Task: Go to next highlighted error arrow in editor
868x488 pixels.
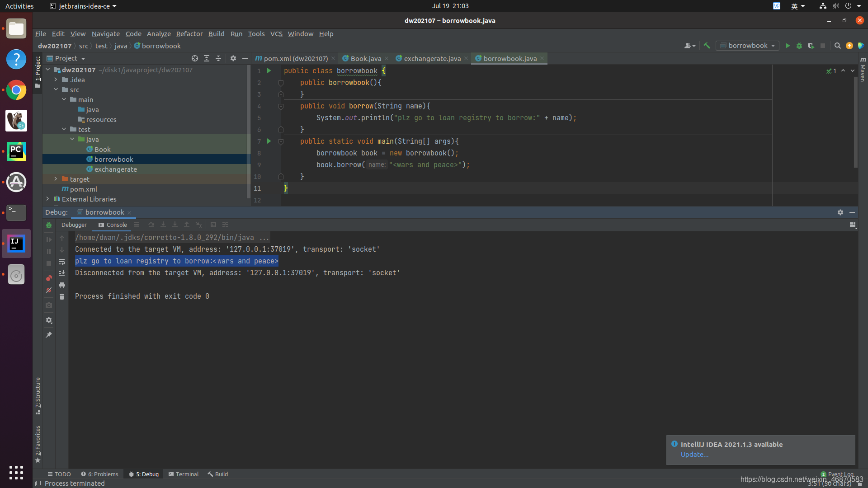Action: [853, 71]
